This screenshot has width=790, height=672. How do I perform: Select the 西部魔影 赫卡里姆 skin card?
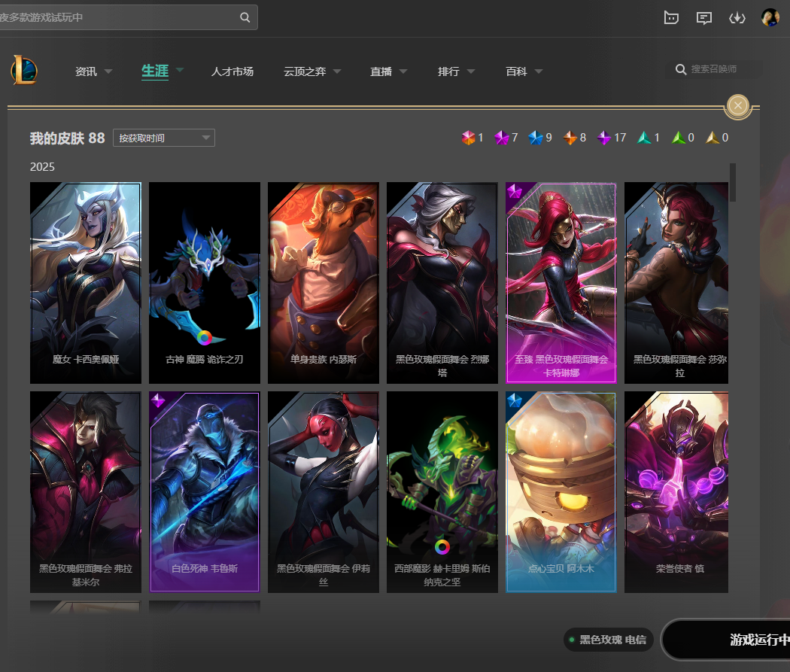point(442,492)
